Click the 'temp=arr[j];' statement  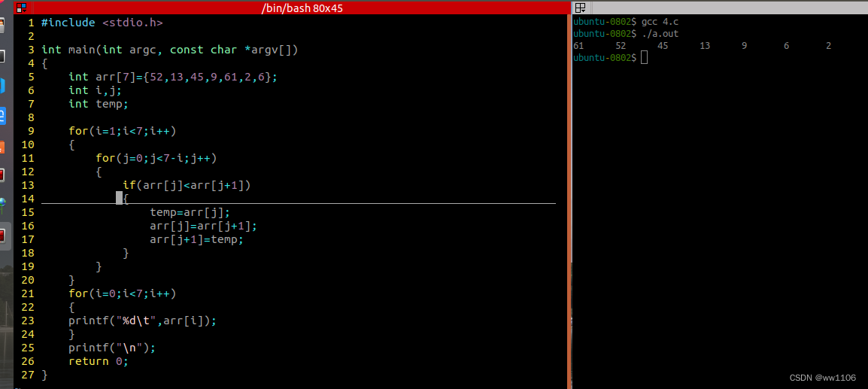(x=190, y=212)
